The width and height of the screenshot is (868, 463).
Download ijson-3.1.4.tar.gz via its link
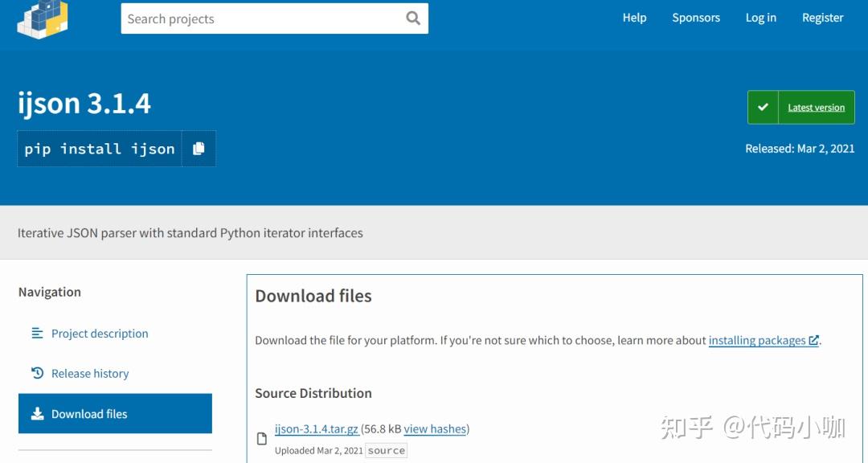(x=316, y=429)
